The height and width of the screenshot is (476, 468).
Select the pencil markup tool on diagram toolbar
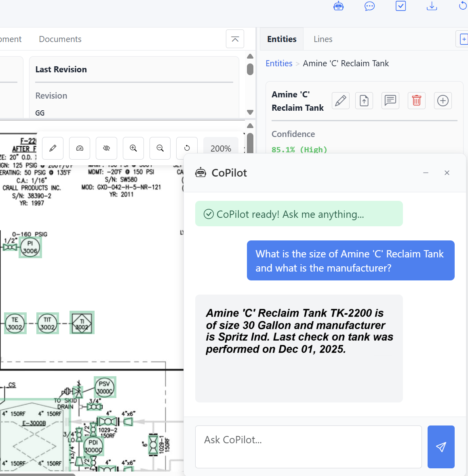point(53,148)
